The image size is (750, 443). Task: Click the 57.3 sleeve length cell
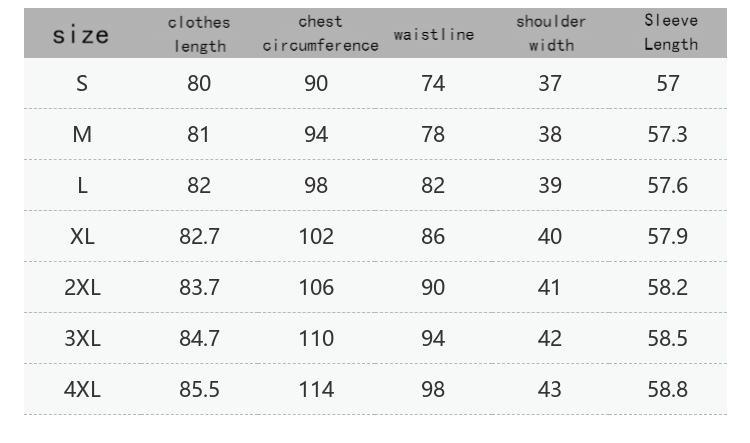668,134
